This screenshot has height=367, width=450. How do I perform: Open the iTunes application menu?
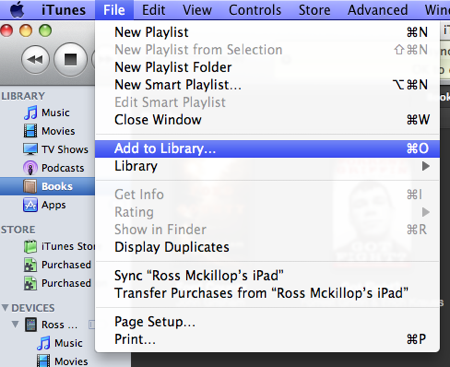(x=64, y=10)
